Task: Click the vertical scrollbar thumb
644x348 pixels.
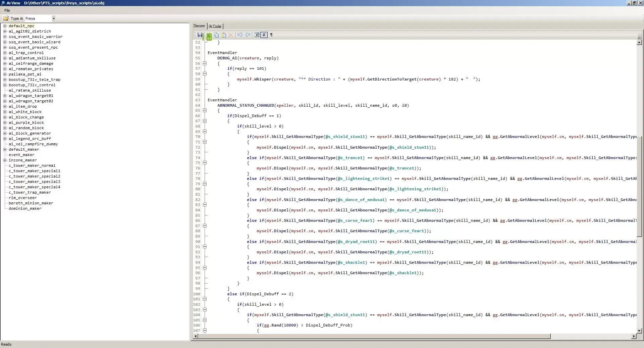Action: click(639, 186)
